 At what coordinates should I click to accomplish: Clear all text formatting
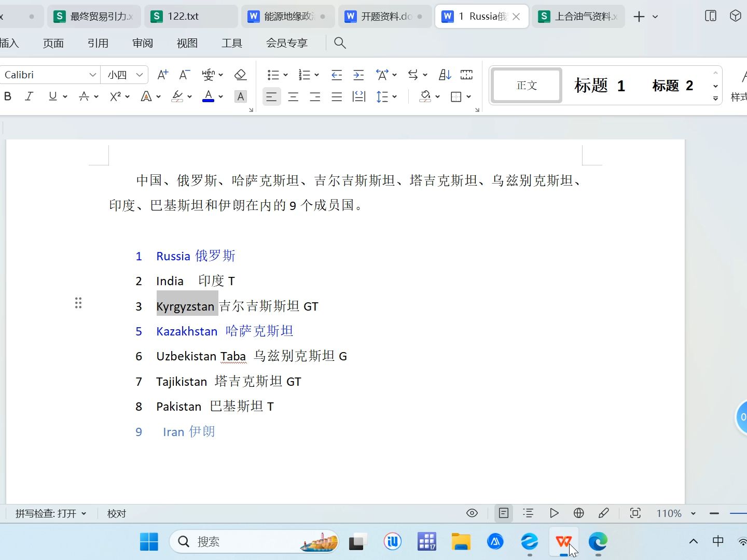click(240, 74)
